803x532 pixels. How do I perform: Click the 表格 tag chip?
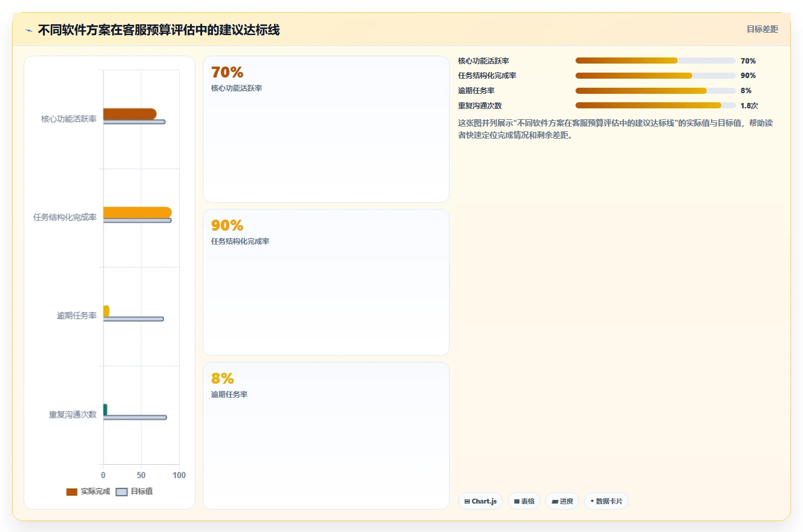pyautogui.click(x=524, y=501)
